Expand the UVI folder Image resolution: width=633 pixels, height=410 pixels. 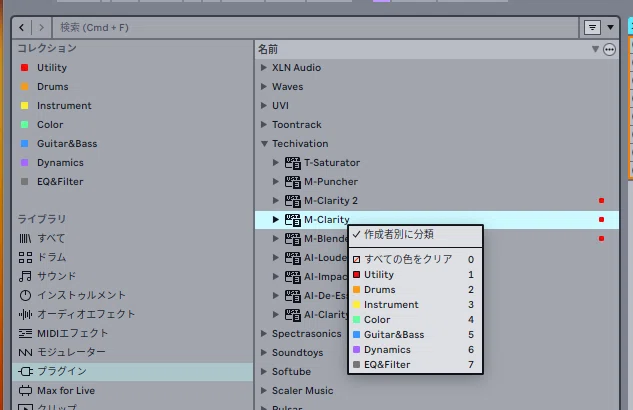point(264,105)
